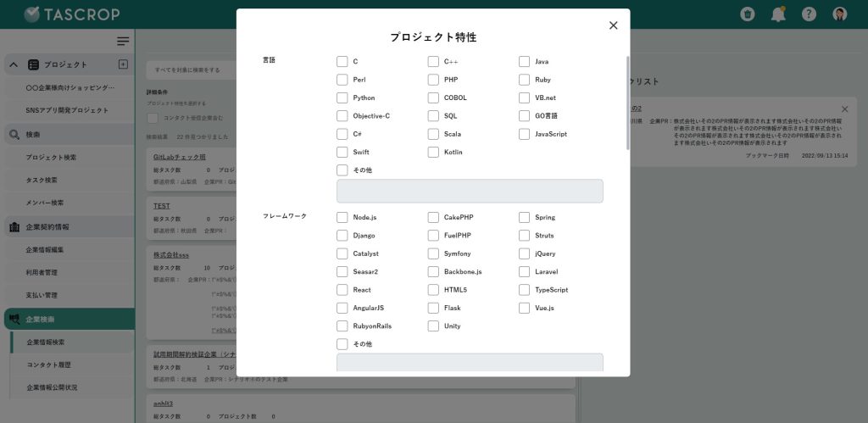Select the Kotlin checkbox
868x423 pixels.
433,153
